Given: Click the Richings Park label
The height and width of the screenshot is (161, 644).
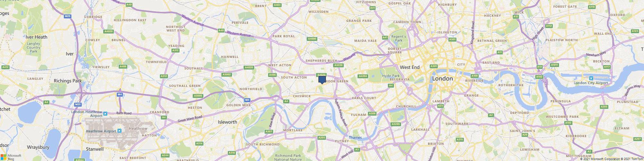Looking at the screenshot, I should point(68,81).
